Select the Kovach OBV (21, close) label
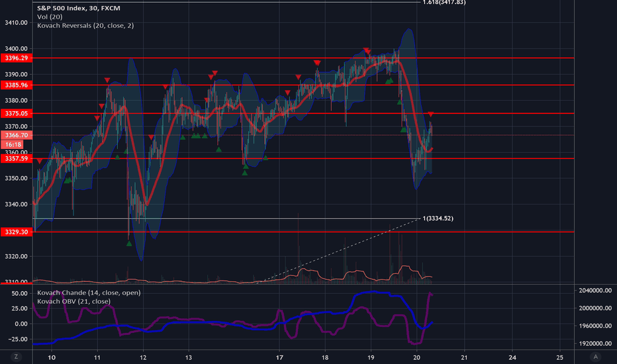This screenshot has width=617, height=364. point(73,301)
